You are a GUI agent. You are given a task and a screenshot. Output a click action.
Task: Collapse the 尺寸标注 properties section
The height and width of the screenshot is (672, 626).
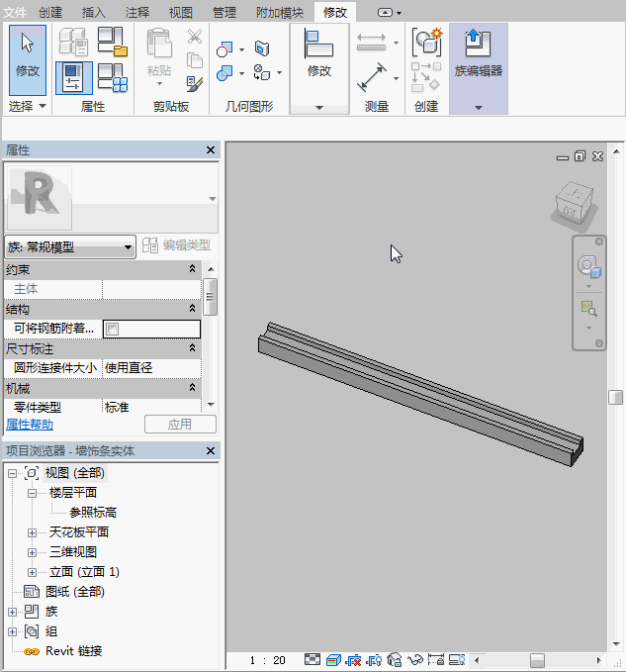(192, 347)
